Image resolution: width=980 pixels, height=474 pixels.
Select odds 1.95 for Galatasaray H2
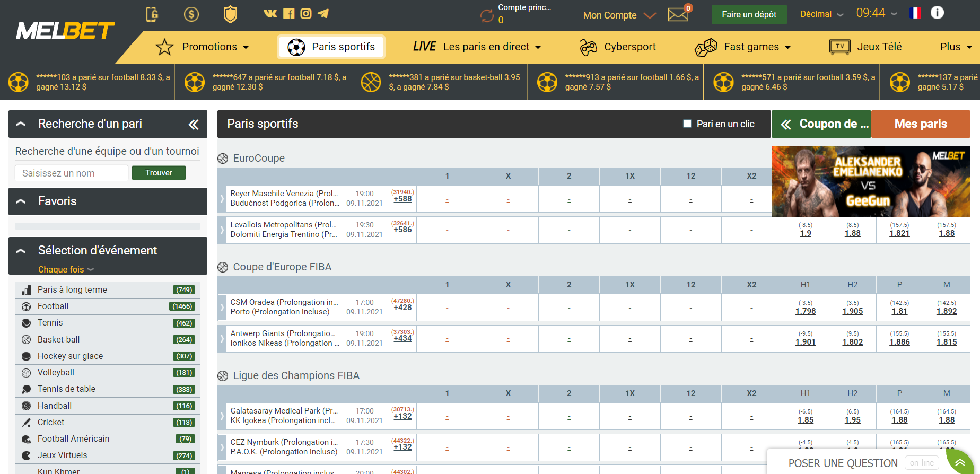coord(853,420)
